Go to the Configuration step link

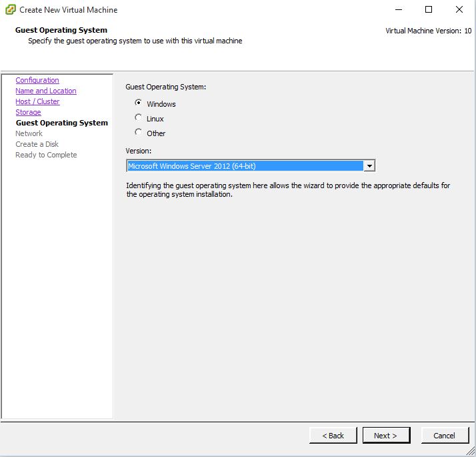[37, 80]
